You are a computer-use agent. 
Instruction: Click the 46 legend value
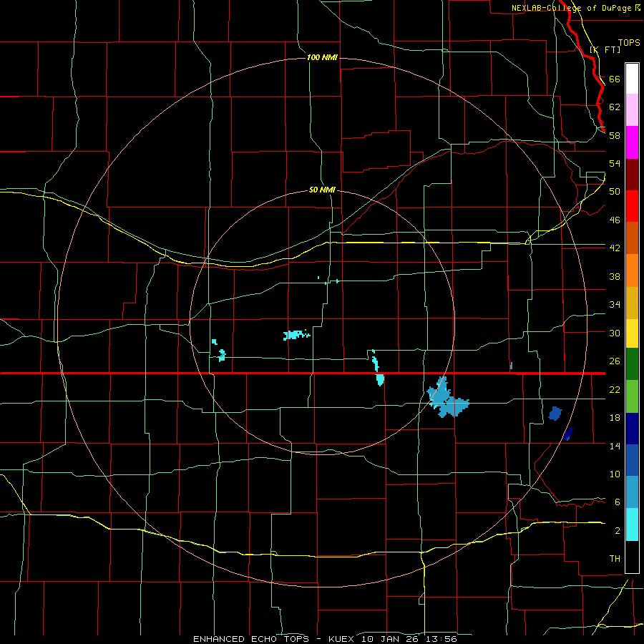point(615,220)
